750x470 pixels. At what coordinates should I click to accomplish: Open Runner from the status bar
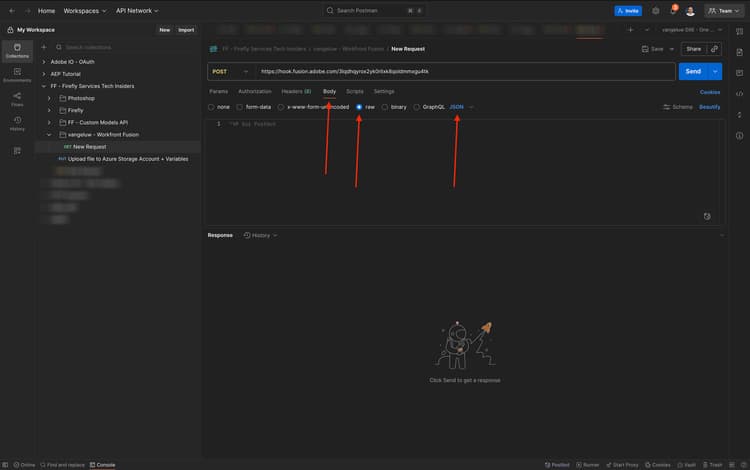tap(587, 465)
